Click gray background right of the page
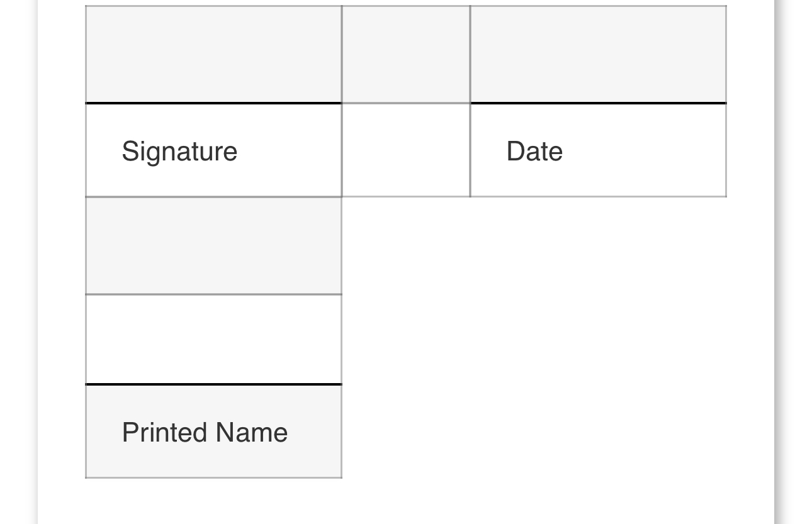Viewport: 812px width, 524px height. tap(794, 252)
